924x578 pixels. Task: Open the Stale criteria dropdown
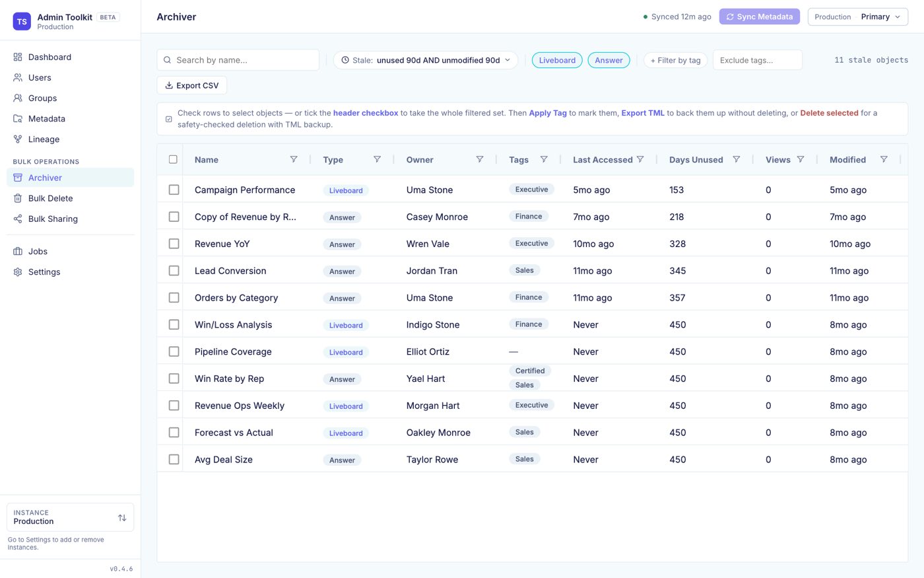(426, 60)
